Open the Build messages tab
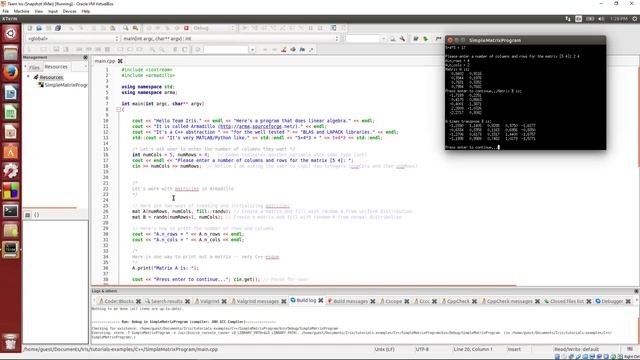The width and height of the screenshot is (640, 360). click(350, 301)
